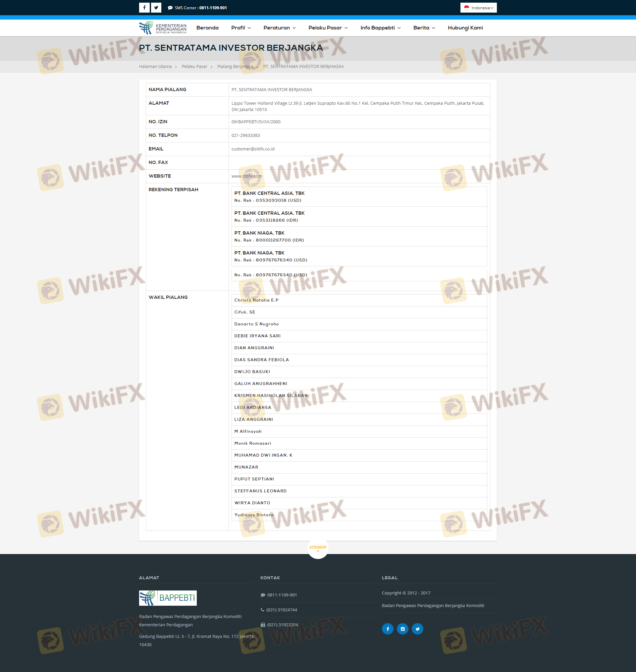The width and height of the screenshot is (636, 672).
Task: Select wakil pialang PUPUT SEPTIANI
Action: click(x=359, y=479)
